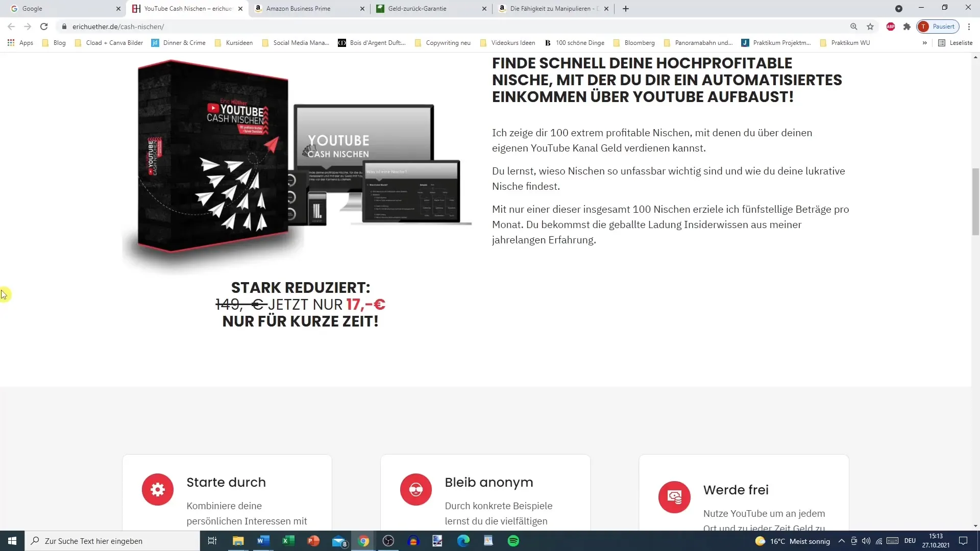Open 100 schöne Dinge bookmark
Screen dimensions: 980x551
(x=575, y=43)
